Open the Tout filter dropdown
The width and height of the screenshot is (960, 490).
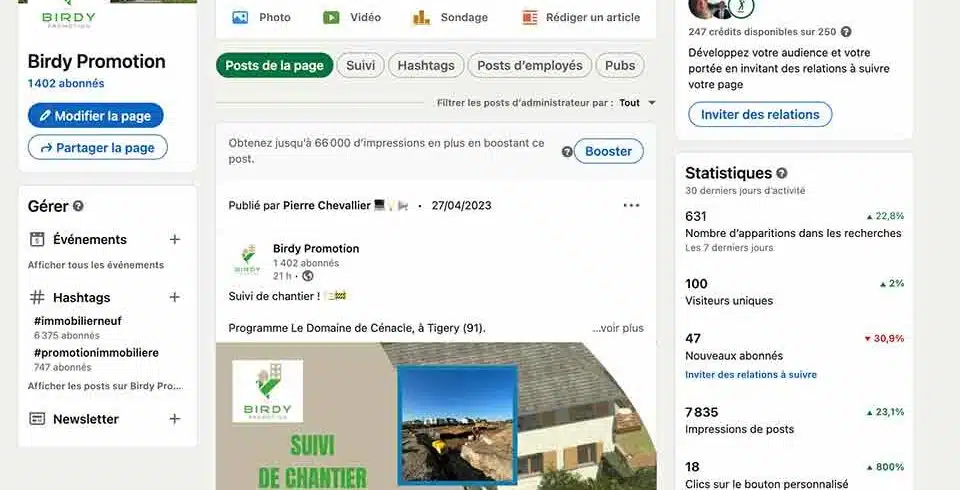coord(637,103)
